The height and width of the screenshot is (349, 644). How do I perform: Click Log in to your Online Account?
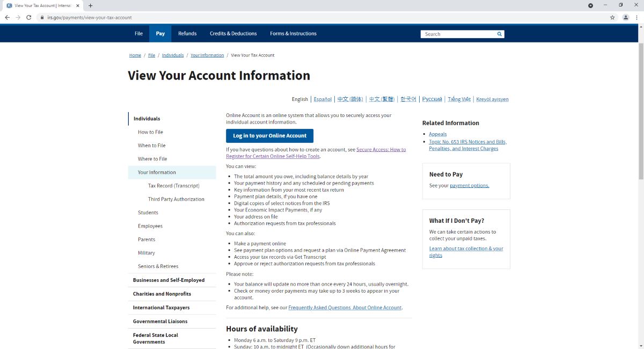pos(269,136)
